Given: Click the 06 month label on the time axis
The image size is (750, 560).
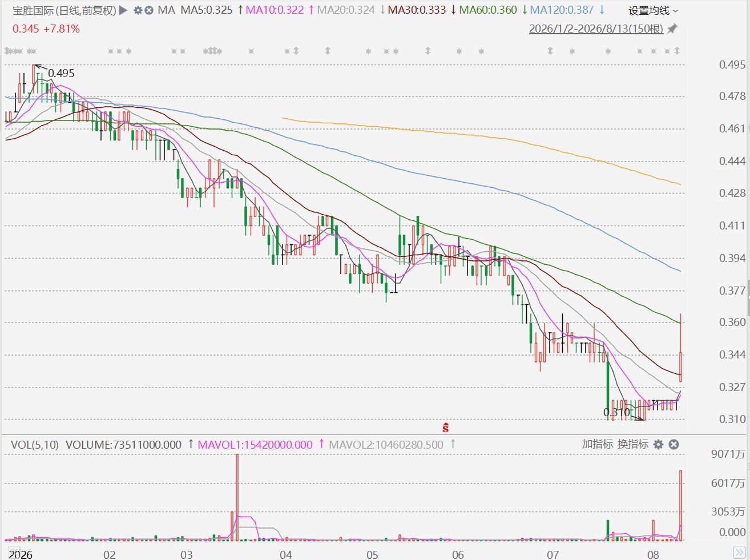Looking at the screenshot, I should click(x=458, y=555).
